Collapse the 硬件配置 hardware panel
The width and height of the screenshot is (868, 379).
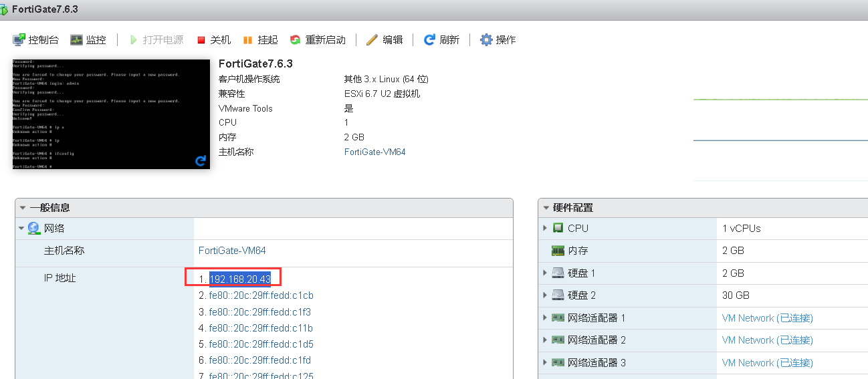(x=546, y=208)
